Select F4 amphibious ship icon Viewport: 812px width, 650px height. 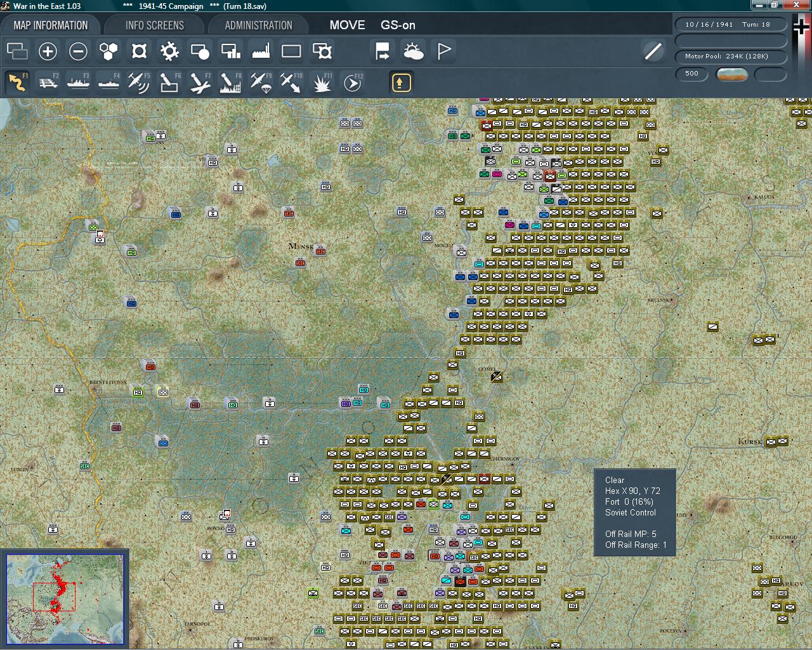click(108, 83)
